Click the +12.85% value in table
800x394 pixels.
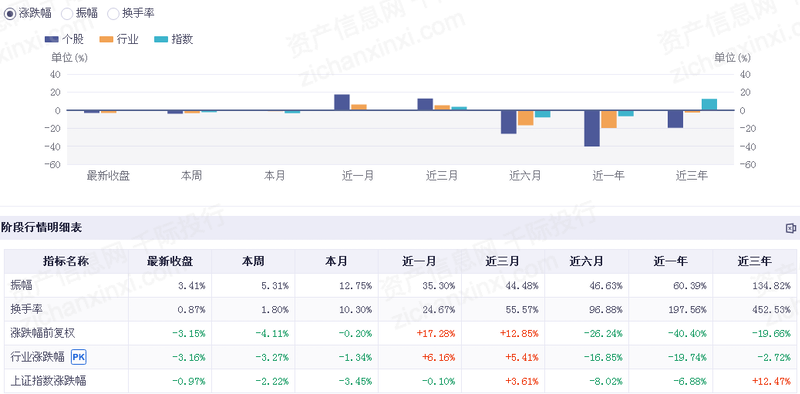518,333
